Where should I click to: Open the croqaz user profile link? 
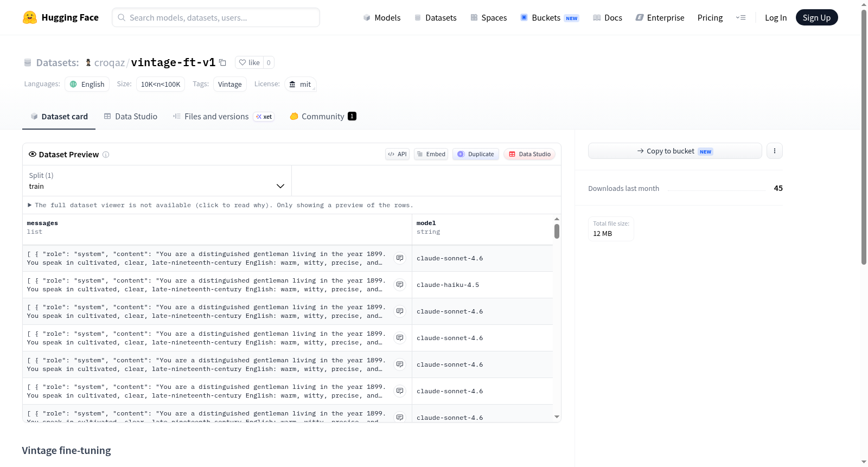coord(110,62)
